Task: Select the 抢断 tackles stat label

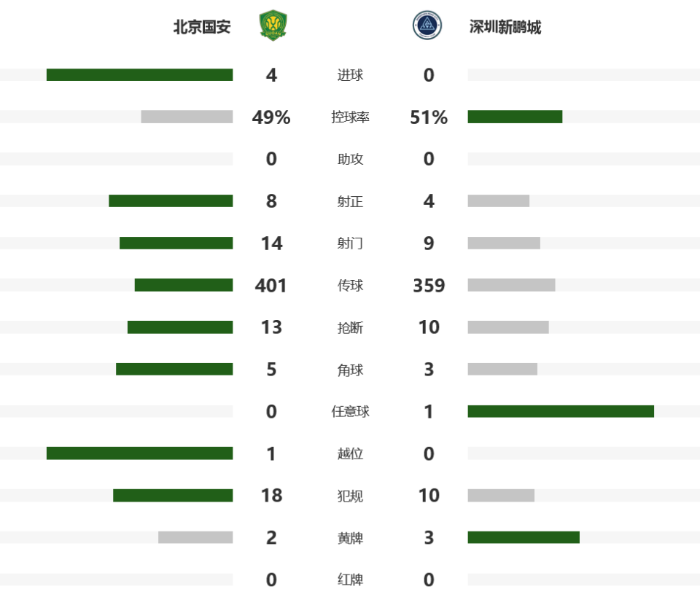Action: point(350,327)
